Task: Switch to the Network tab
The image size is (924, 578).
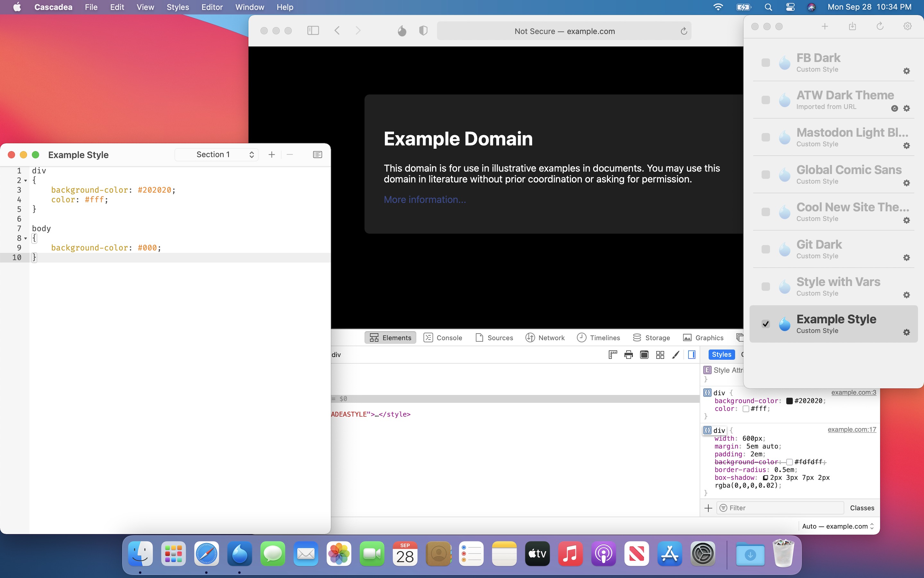Action: pyautogui.click(x=545, y=338)
